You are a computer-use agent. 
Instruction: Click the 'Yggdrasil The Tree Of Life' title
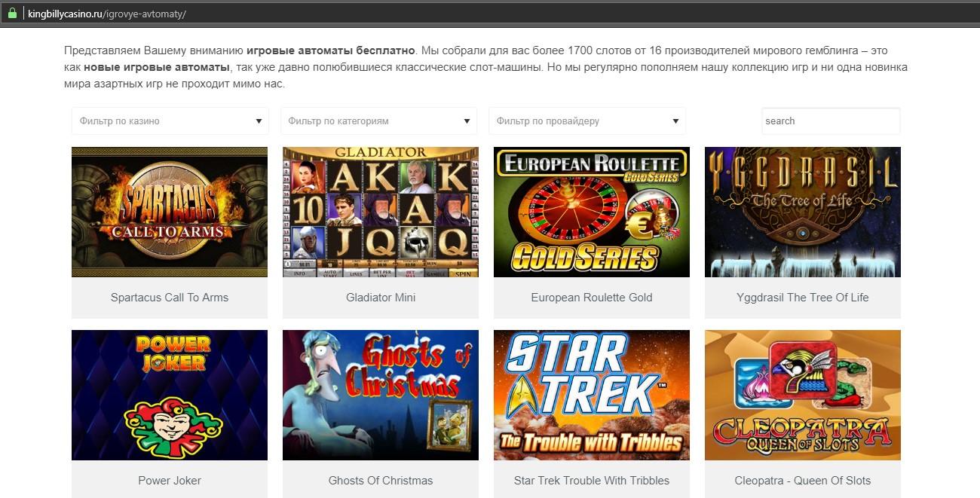point(803,298)
